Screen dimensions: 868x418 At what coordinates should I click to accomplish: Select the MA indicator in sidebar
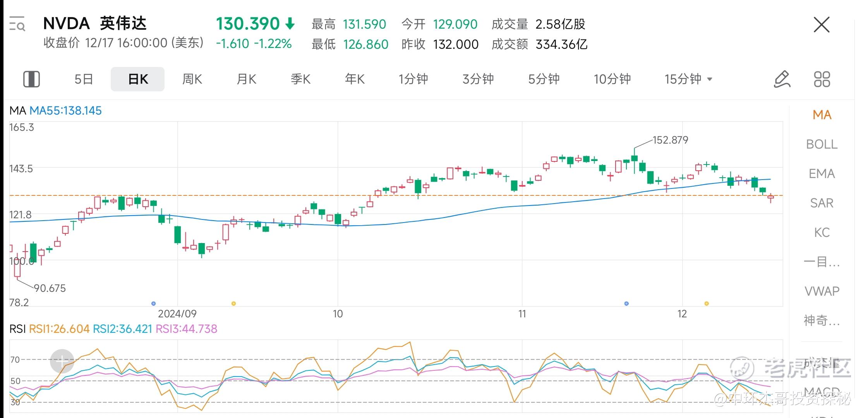click(x=822, y=115)
